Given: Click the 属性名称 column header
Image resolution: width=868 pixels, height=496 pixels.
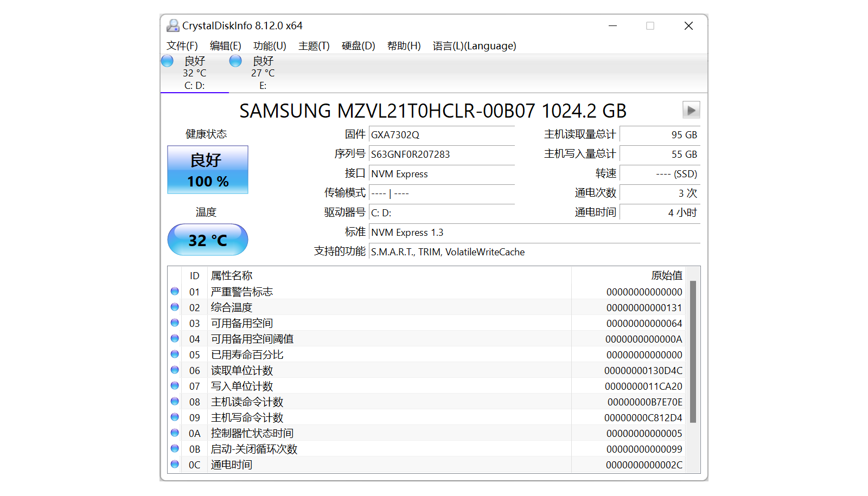Looking at the screenshot, I should (389, 275).
